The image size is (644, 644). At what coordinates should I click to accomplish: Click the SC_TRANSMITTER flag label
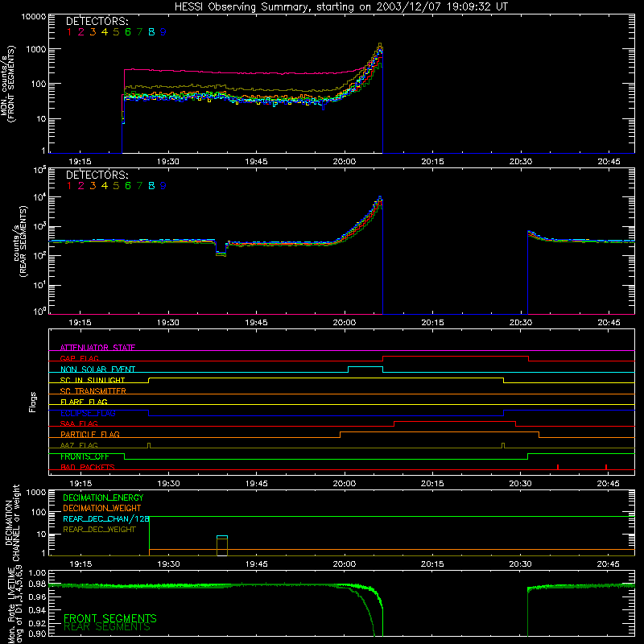coord(93,391)
